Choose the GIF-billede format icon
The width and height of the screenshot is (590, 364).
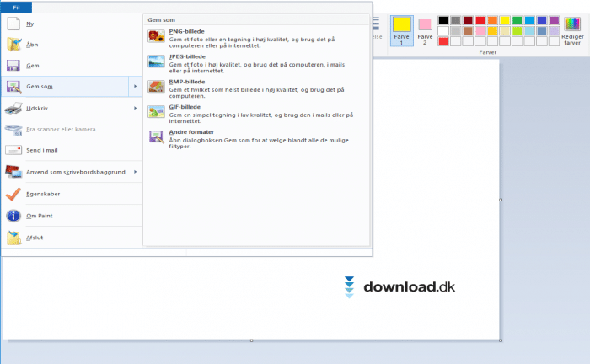click(156, 111)
